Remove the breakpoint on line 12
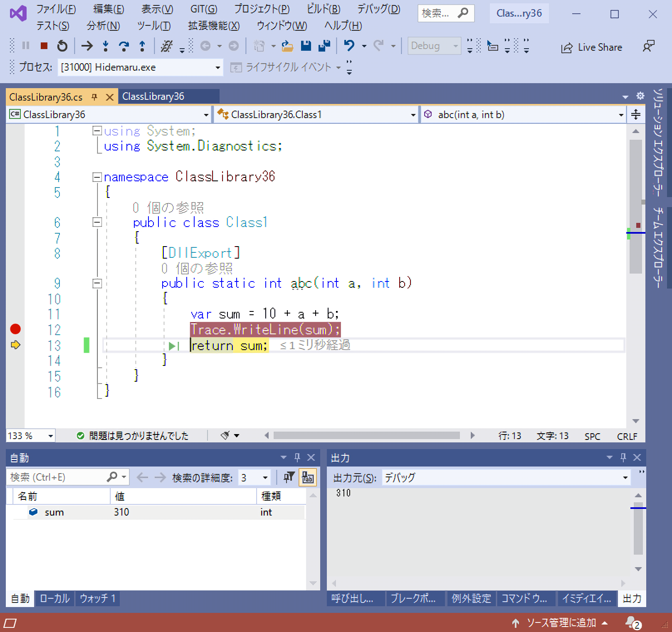The height and width of the screenshot is (632, 672). coord(15,329)
